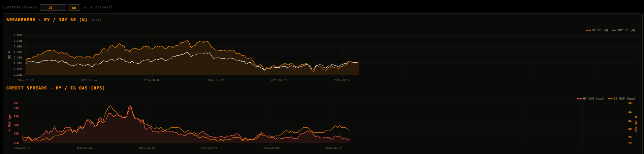644x154 pixels.
Task: Click the 'CREDIT SPREADS · HY / IG OAS (BPS)' title
Action: pyautogui.click(x=56, y=88)
